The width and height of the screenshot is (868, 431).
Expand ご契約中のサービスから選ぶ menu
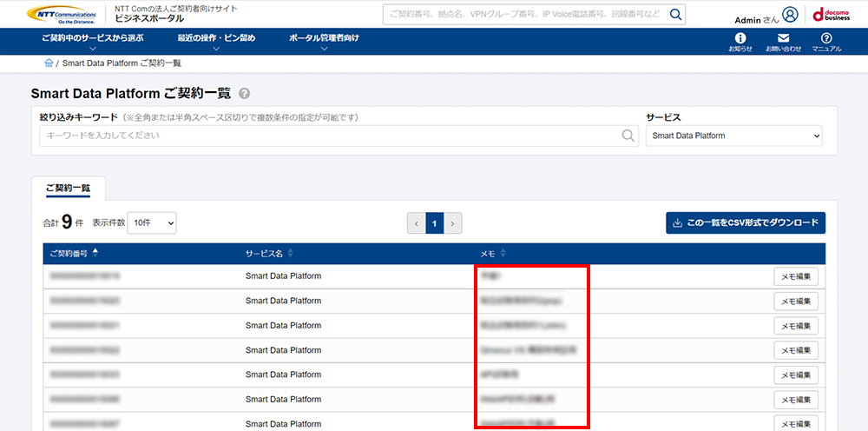point(92,42)
